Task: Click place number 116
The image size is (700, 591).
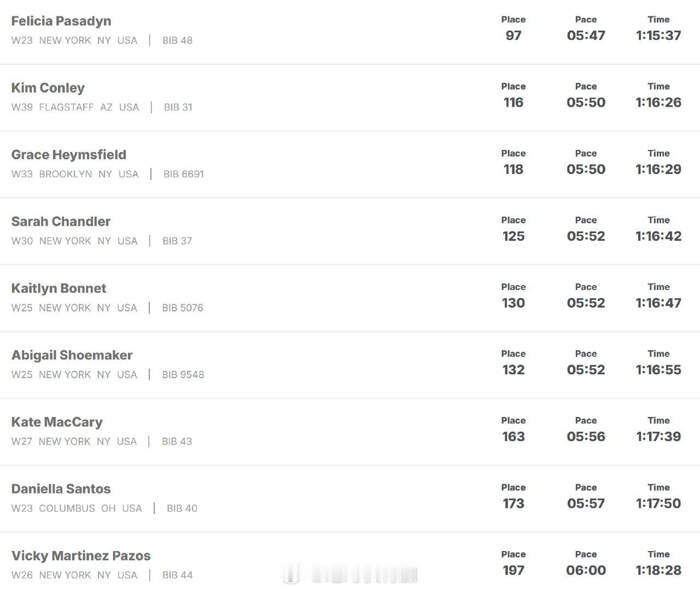Action: coord(513,102)
